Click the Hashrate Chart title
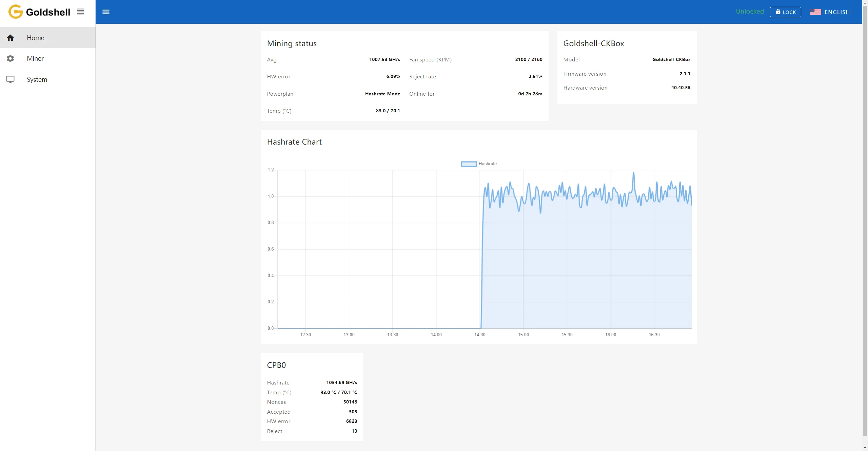Screen dimensions: 868x451 (294, 142)
